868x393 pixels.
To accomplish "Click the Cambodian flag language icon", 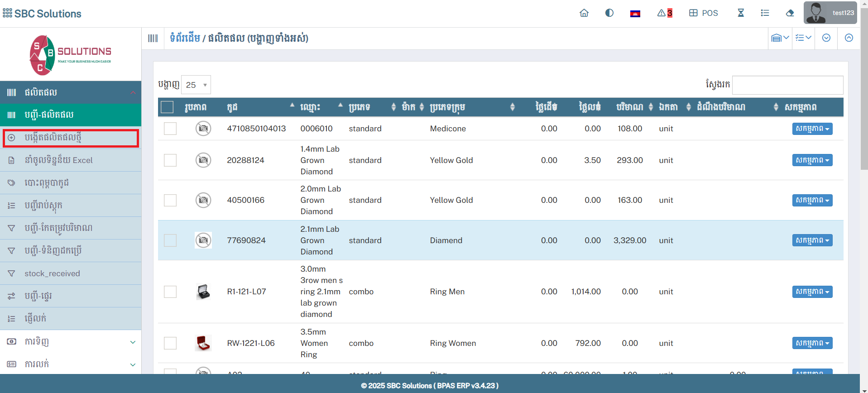I will [x=635, y=14].
